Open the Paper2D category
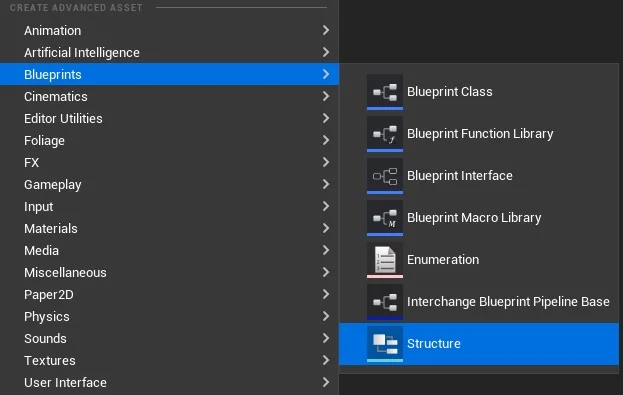Viewport: 623px width, 395px height. pyautogui.click(x=169, y=294)
